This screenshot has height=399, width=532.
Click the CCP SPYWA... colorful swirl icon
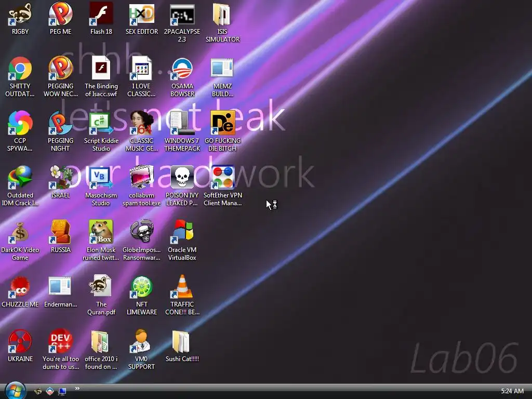(20, 123)
